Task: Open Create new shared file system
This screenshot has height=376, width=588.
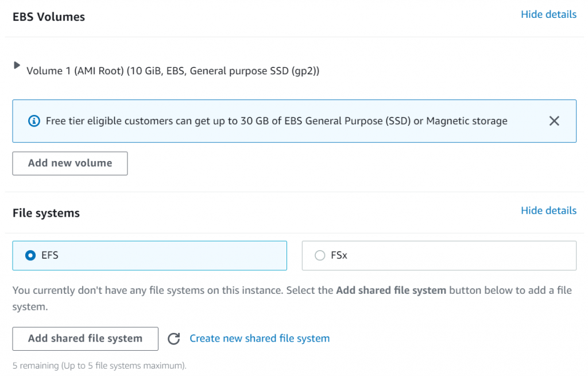Action: pos(259,339)
